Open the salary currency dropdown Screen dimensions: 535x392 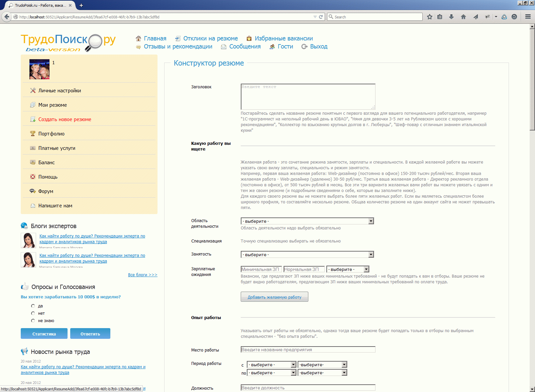(x=348, y=269)
